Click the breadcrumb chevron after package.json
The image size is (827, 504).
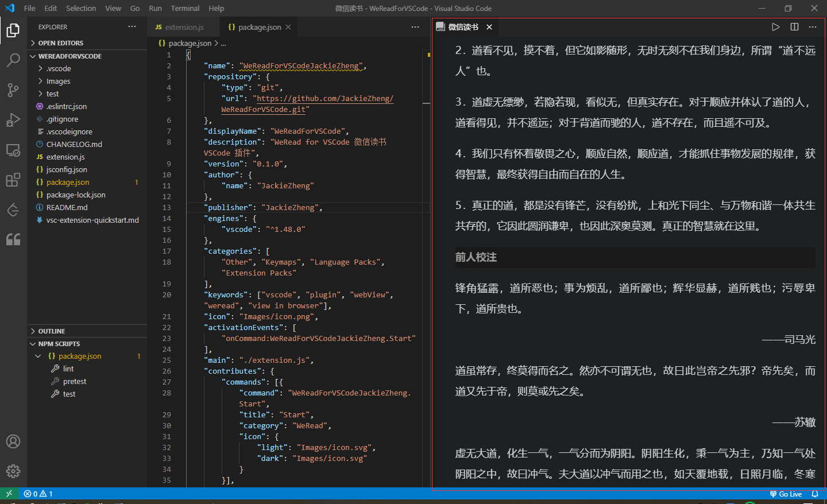point(216,43)
